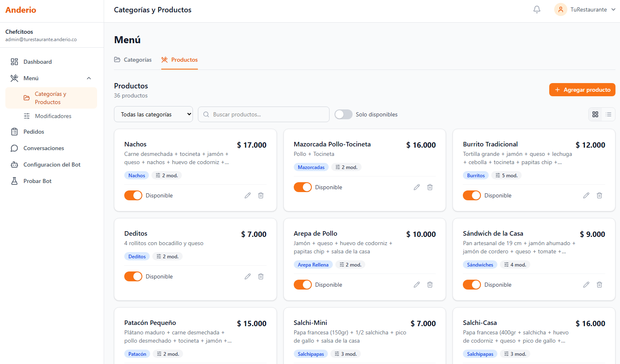
Task: Click the Probar Bot flask icon
Action: (14, 181)
